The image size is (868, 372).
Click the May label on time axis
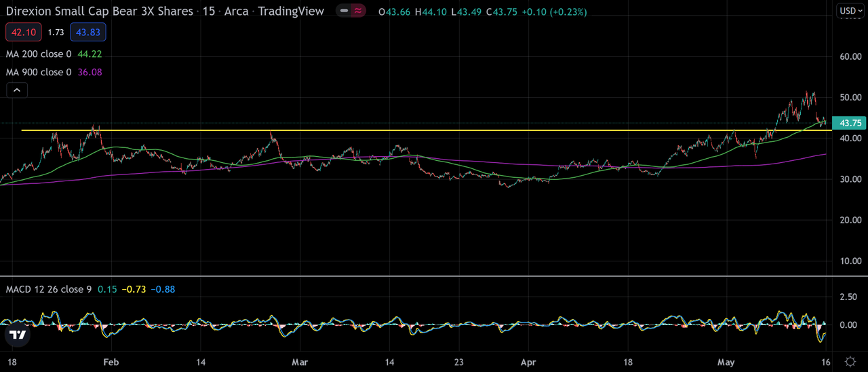726,361
